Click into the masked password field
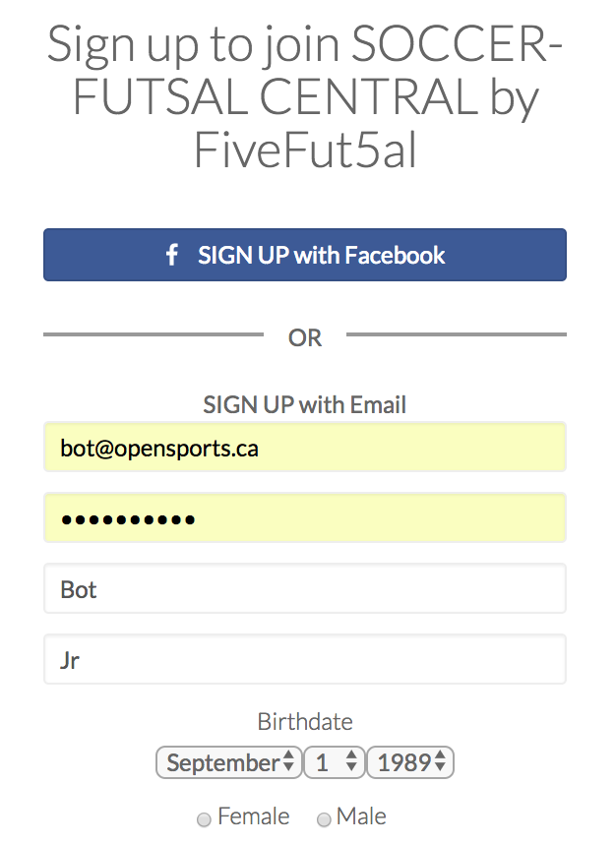This screenshot has width=616, height=844. coord(305,518)
